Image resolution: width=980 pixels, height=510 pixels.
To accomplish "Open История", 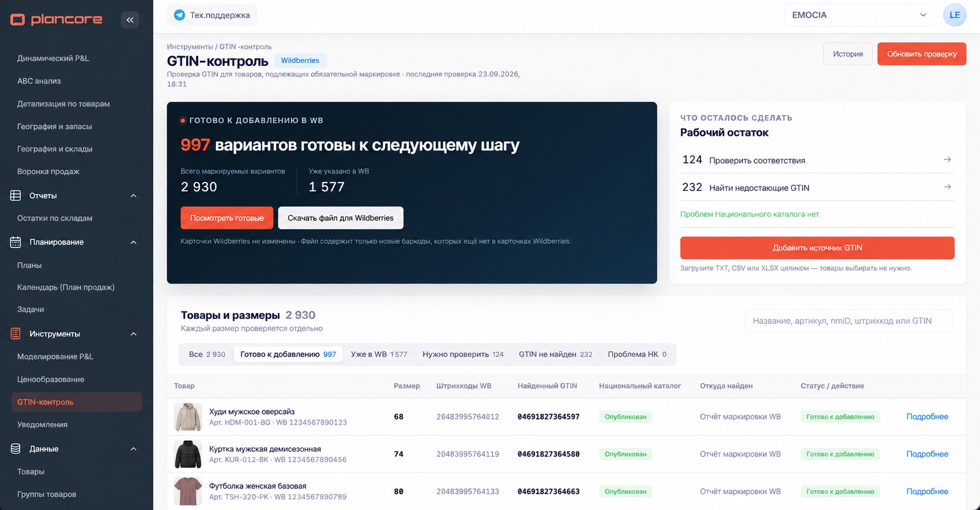I will point(848,54).
